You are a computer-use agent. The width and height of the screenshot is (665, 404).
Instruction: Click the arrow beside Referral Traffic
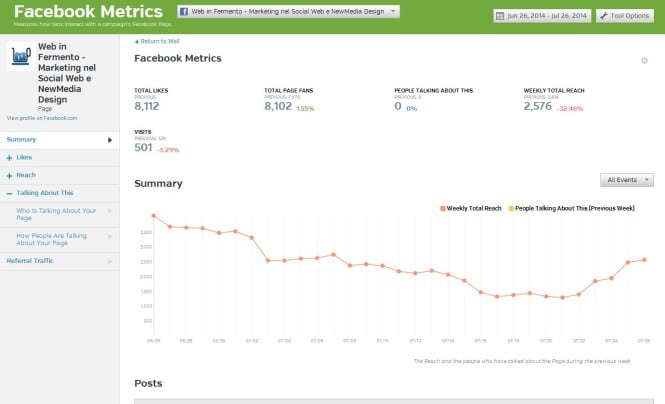click(x=110, y=260)
